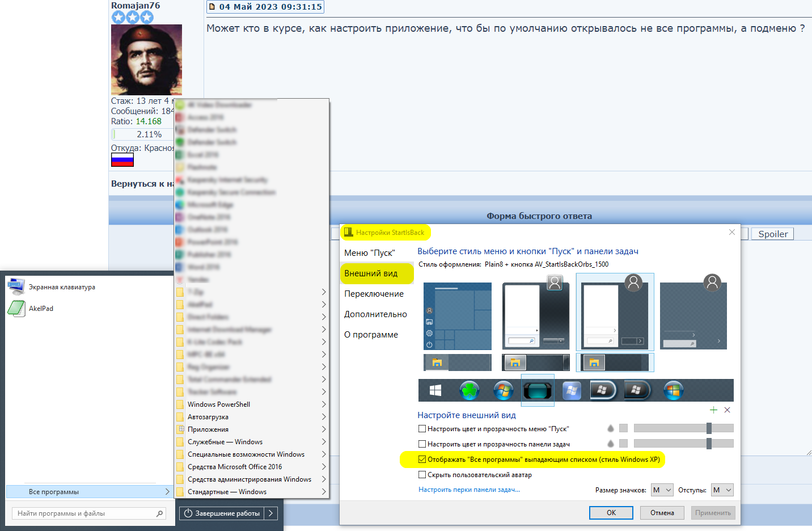Open "Настроить перки панели задач..." link
Image resolution: width=812 pixels, height=531 pixels.
coord(469,490)
